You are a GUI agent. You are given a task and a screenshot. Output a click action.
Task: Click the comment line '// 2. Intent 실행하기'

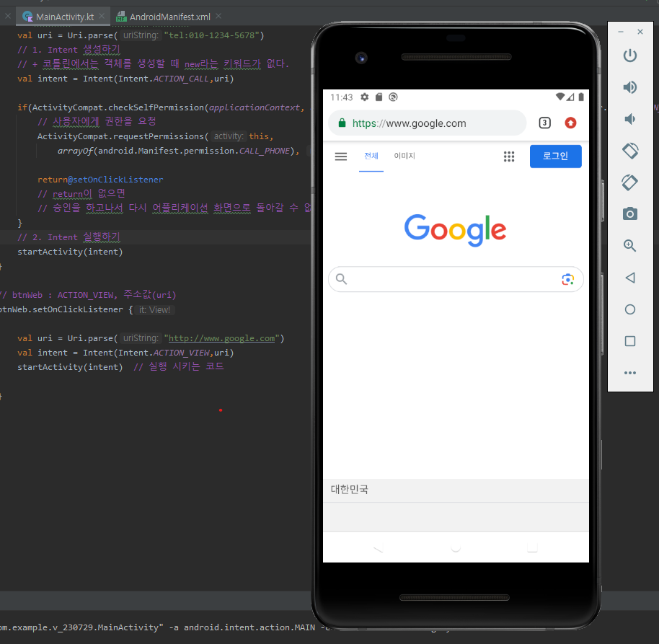pos(68,237)
